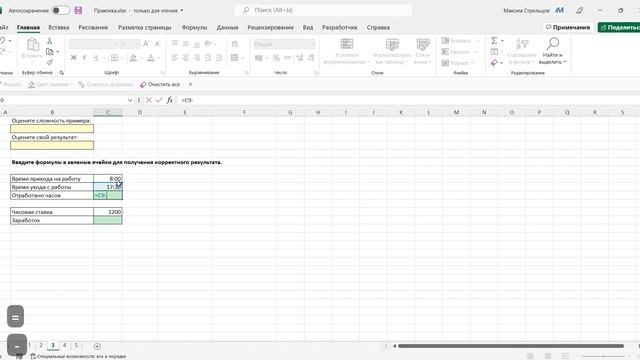Open the Справка tab
Viewport: 640px width, 360px height.
coord(378,27)
